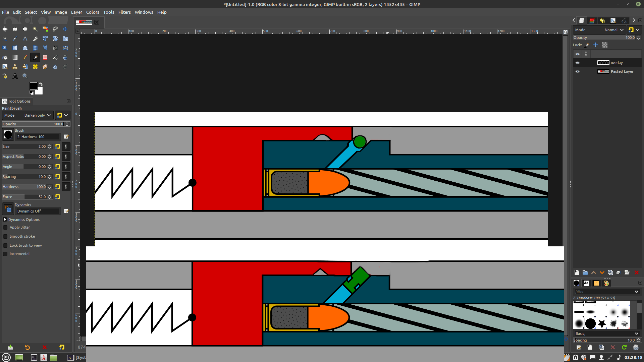This screenshot has height=362, width=644.
Task: Toggle lock pixels brush icon
Action: click(587, 45)
